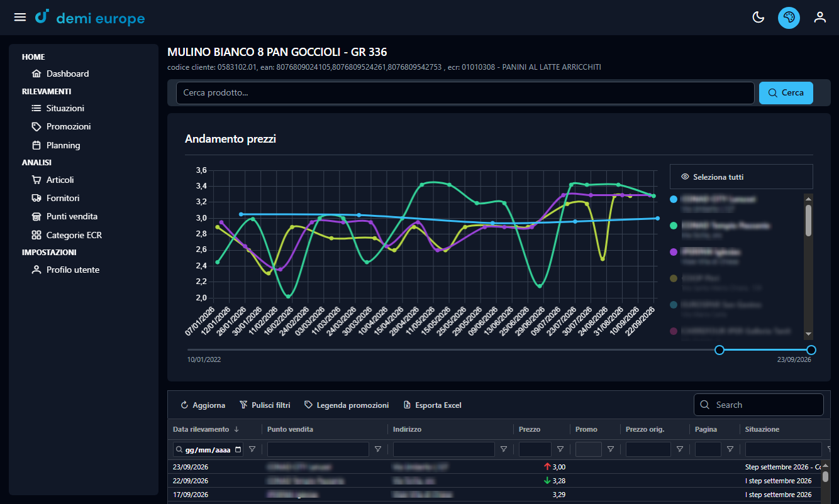Viewport: 839px width, 504px height.
Task: Toggle the purple legend series dot
Action: coord(674,252)
